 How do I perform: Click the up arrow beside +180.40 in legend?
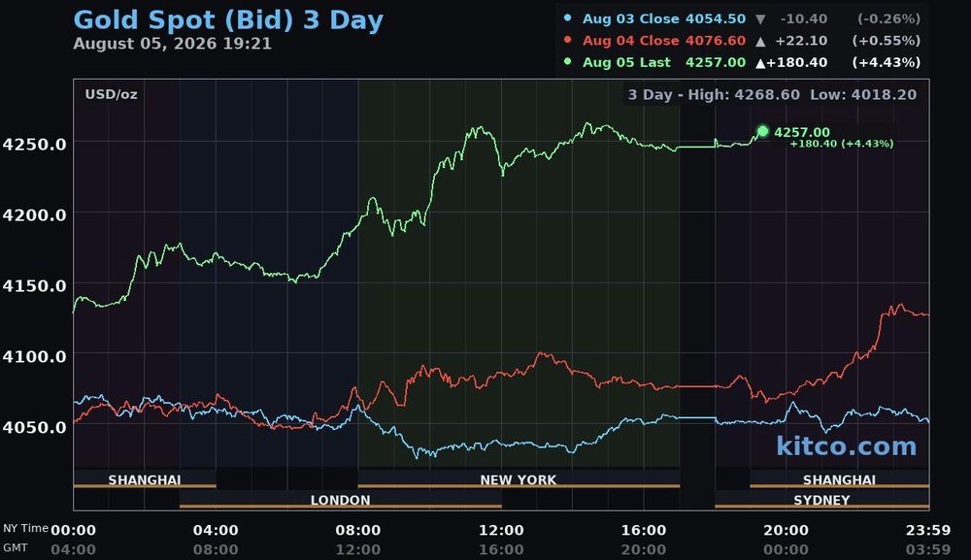click(760, 63)
